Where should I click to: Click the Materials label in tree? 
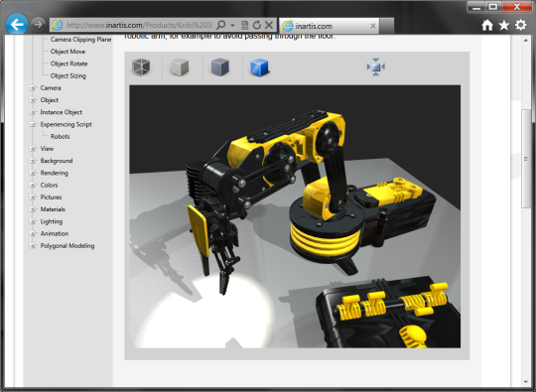pos(53,209)
